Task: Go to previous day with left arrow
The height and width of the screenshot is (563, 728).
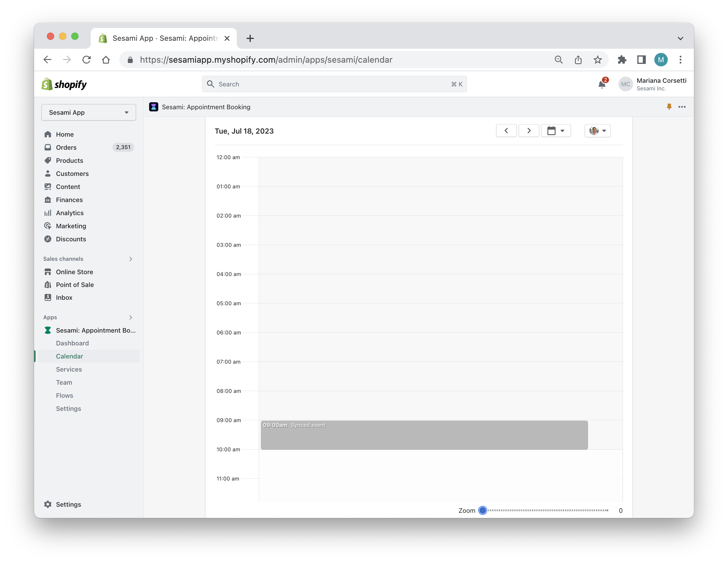Action: (506, 131)
